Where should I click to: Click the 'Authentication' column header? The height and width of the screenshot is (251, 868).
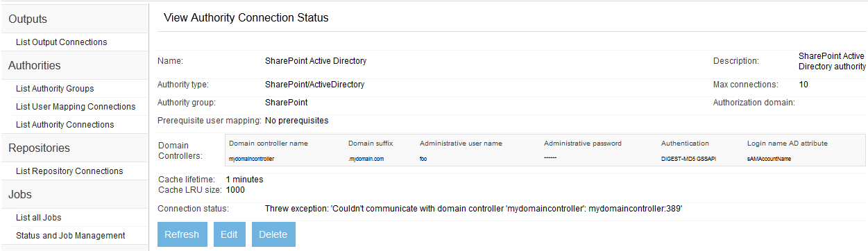685,144
